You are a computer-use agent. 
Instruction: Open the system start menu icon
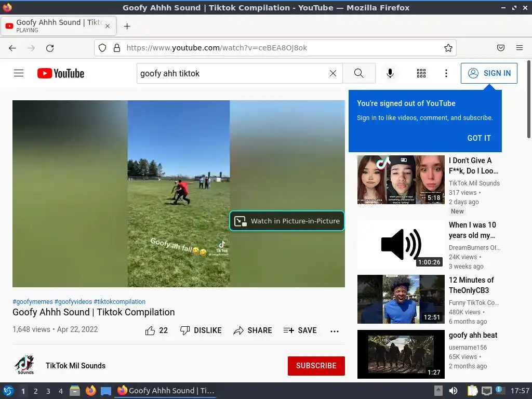[8, 391]
